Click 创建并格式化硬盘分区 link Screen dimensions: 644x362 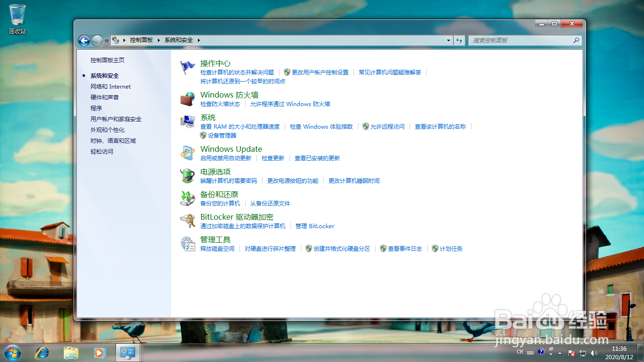click(x=342, y=249)
